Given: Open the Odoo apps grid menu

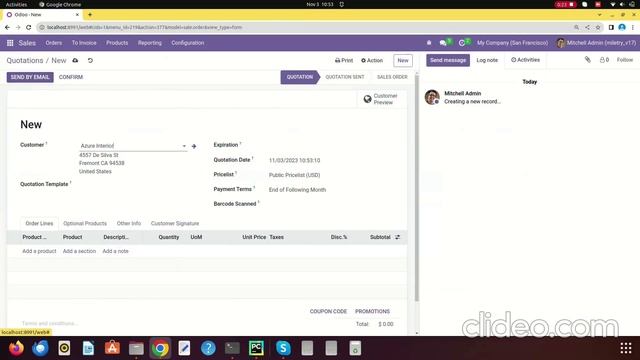Looking at the screenshot, I should click(10, 43).
